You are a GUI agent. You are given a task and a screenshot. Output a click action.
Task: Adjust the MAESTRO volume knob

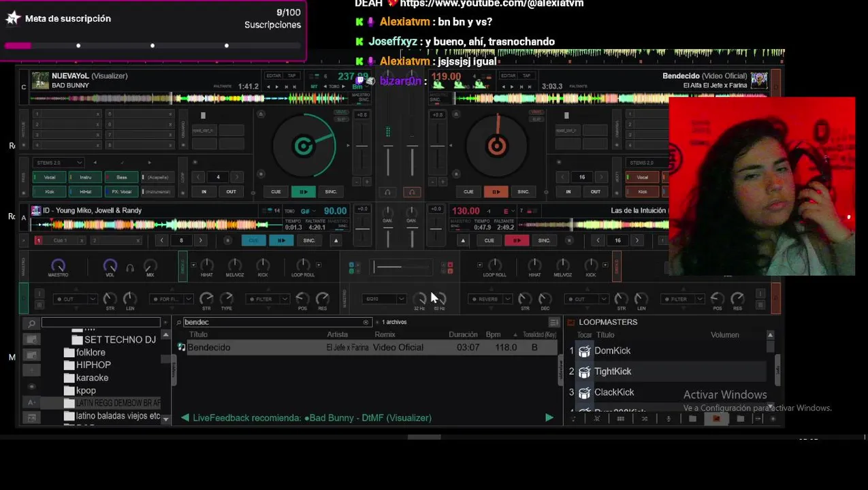(58, 265)
